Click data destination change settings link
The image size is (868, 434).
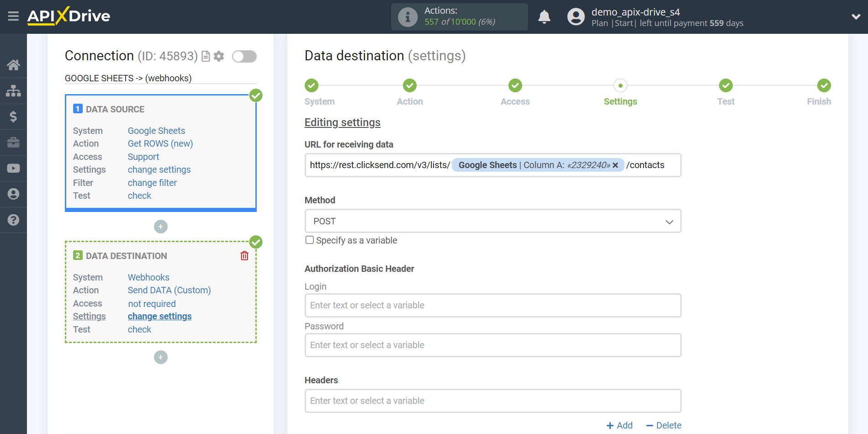pos(159,316)
